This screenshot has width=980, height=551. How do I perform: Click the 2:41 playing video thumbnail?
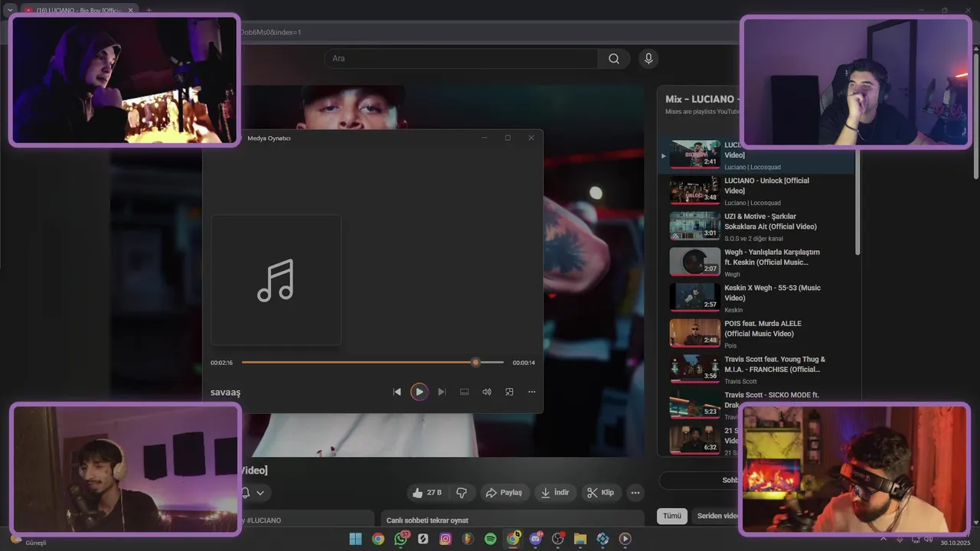click(694, 154)
